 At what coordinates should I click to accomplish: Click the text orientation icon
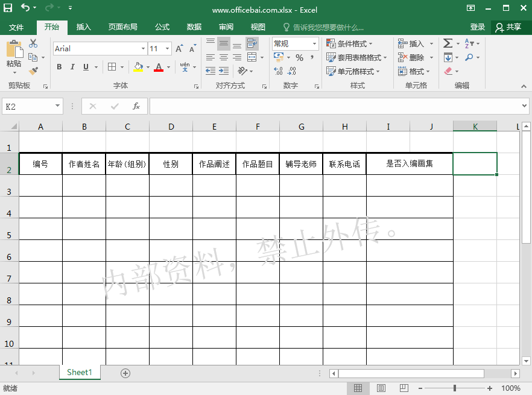pyautogui.click(x=242, y=71)
